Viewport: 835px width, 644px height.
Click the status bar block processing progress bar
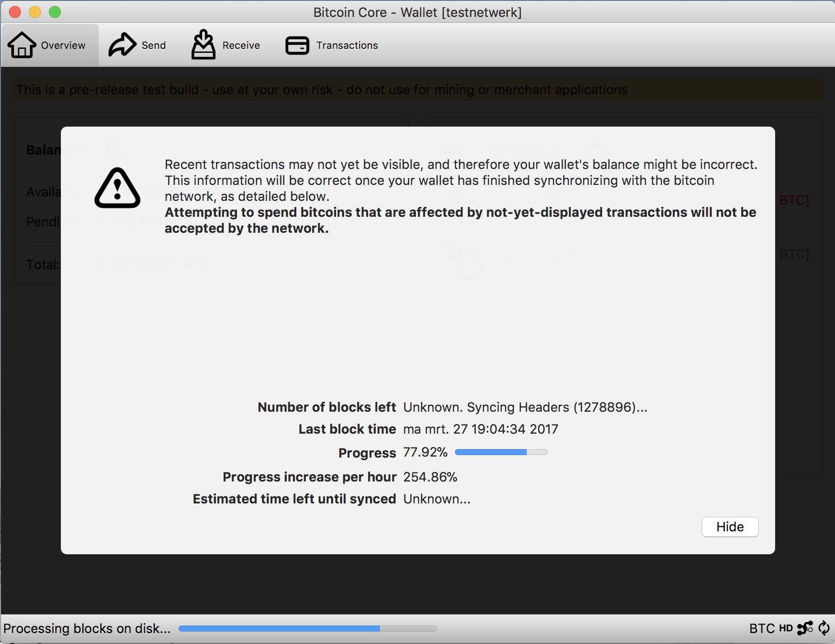(x=307, y=629)
